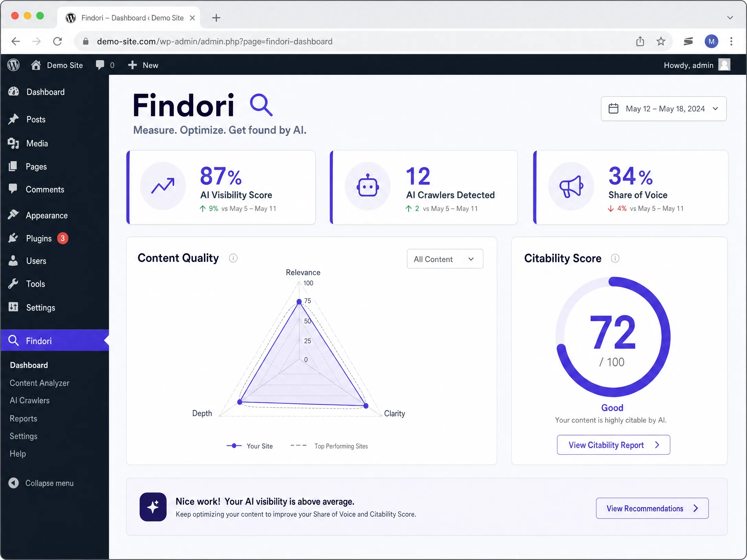This screenshot has width=747, height=560.
Task: Click the Share of Voice megaphone icon
Action: [571, 186]
